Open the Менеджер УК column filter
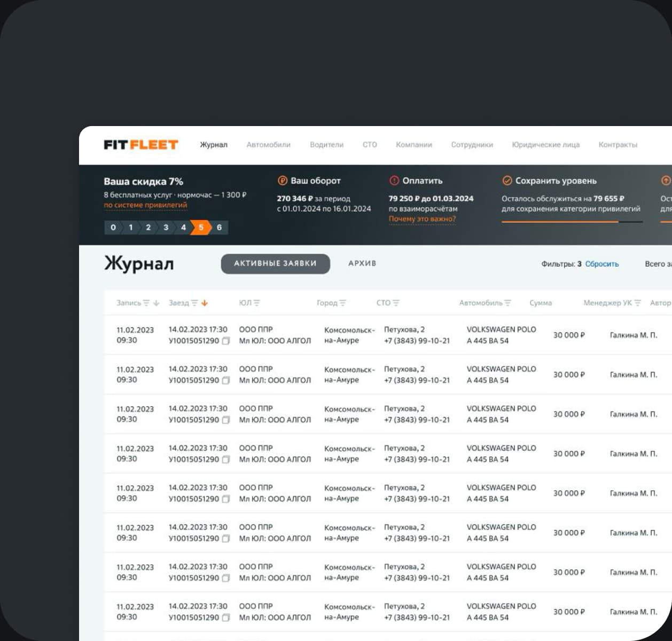This screenshot has height=641, width=672. pyautogui.click(x=637, y=303)
